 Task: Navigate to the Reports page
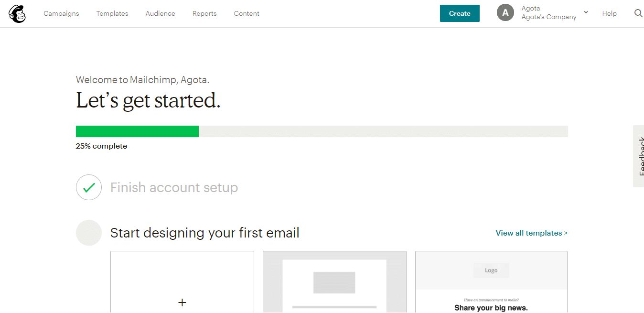[204, 13]
